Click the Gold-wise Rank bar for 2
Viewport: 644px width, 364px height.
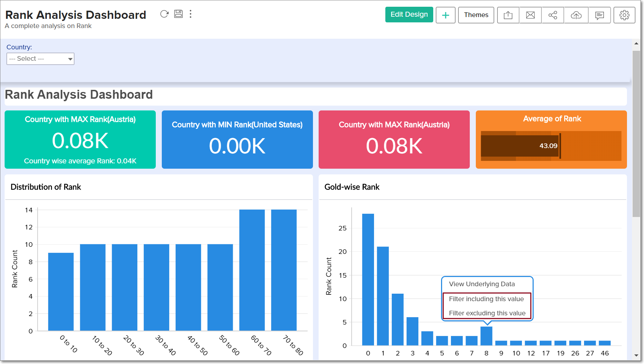click(398, 319)
